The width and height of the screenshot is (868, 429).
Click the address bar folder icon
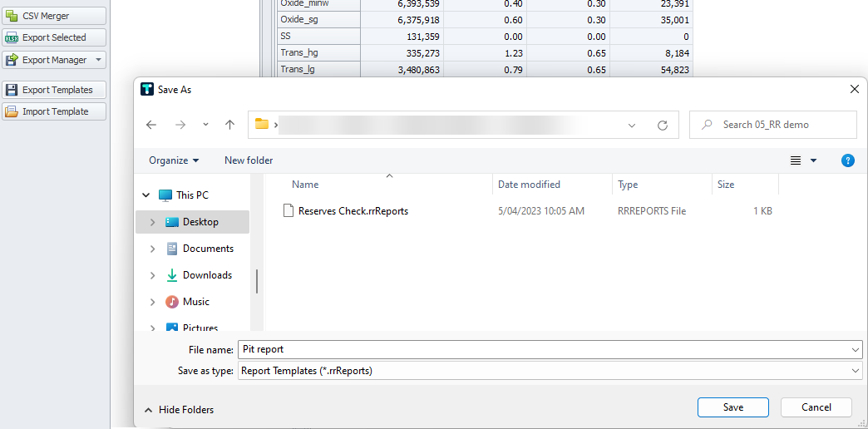pos(261,125)
